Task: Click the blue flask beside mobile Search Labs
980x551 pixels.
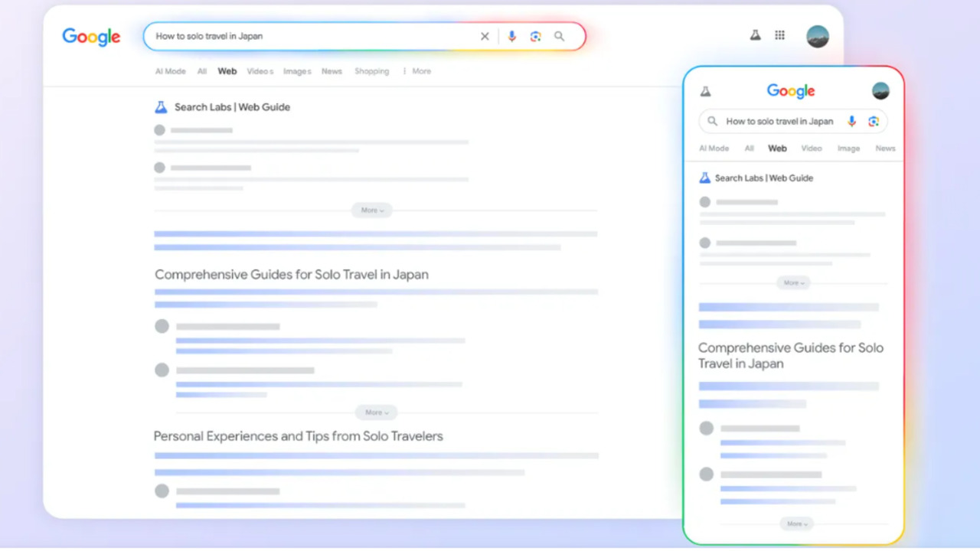Action: 705,178
